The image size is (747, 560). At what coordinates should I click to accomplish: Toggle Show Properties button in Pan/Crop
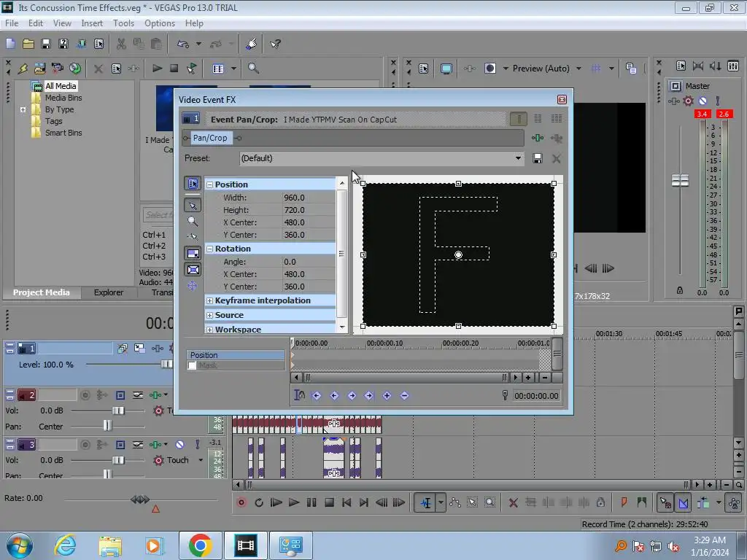click(193, 183)
